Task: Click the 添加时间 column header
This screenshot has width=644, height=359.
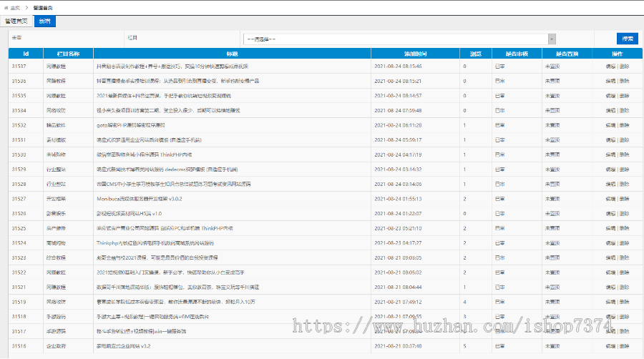Action: tap(415, 54)
